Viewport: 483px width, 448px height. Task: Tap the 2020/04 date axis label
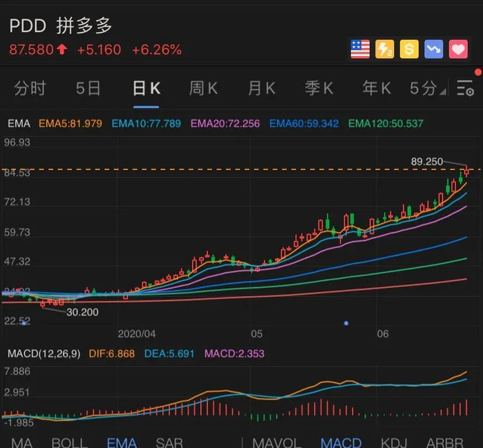(x=137, y=334)
